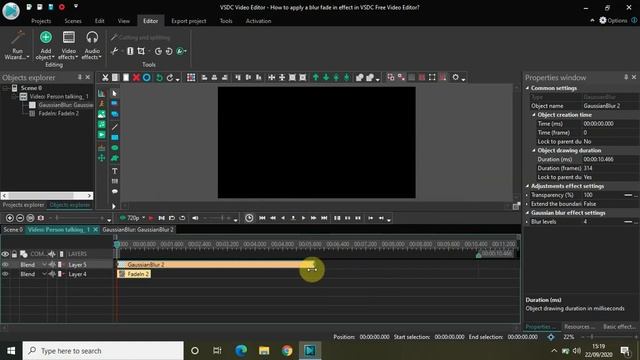Collapse the Object creation time section
Viewport: 640px width, 360px height.
pos(534,115)
